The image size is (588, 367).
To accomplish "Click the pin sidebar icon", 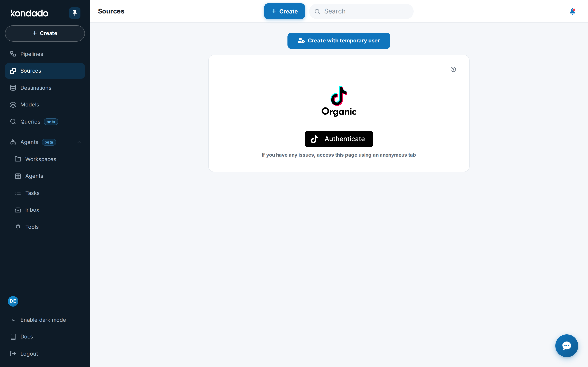I will [x=75, y=13].
